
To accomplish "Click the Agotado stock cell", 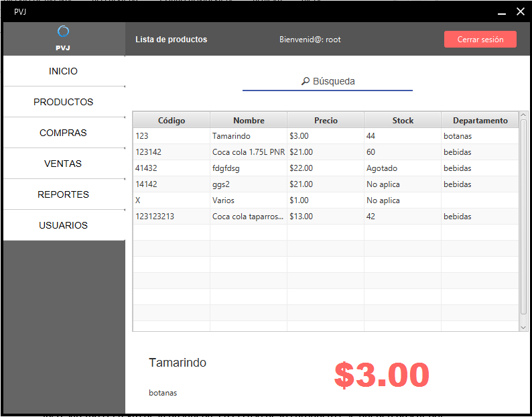I will (x=403, y=168).
